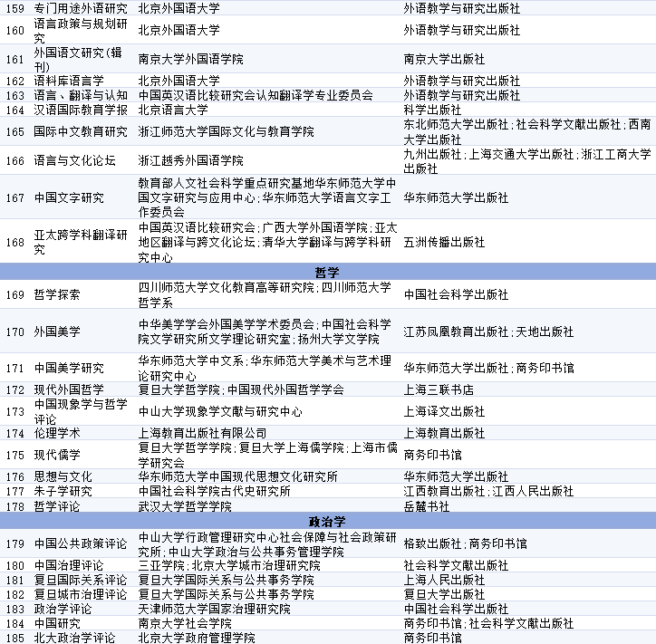Image resolution: width=656 pixels, height=644 pixels.
Task: Click 浙江师范大学国际文化与教育学院 cell
Action: (x=226, y=131)
